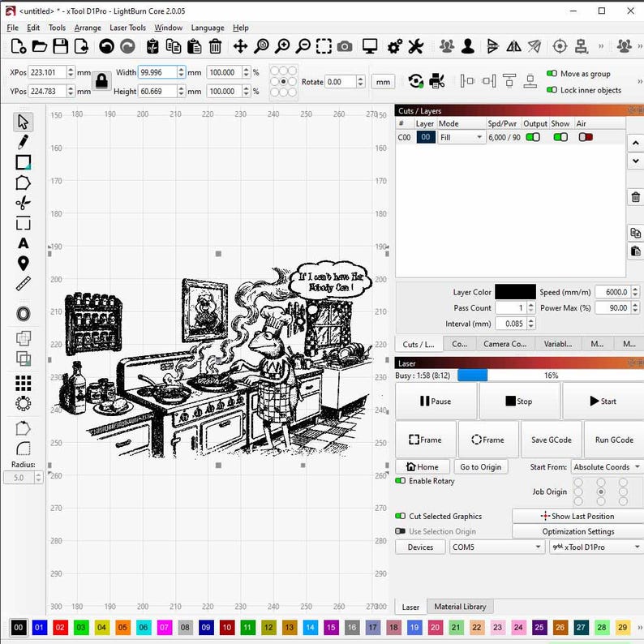Click the XPos input field
This screenshot has height=644, width=644.
pyautogui.click(x=47, y=72)
